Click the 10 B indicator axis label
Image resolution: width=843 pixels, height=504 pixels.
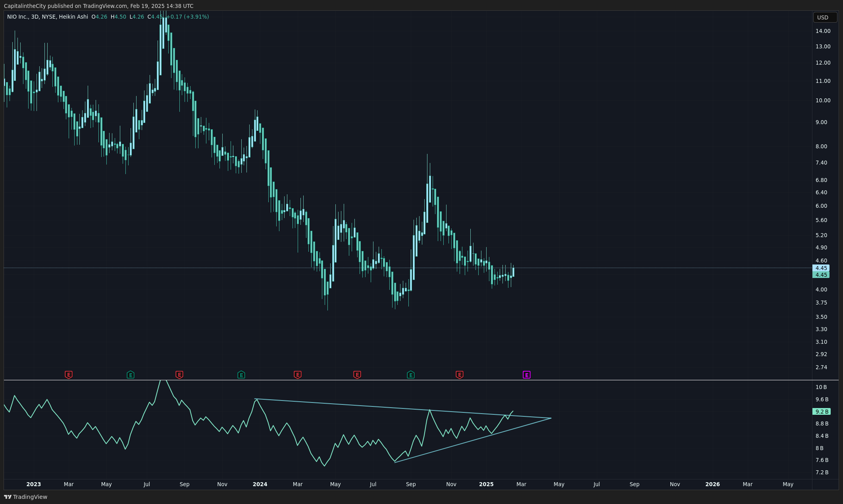[821, 387]
